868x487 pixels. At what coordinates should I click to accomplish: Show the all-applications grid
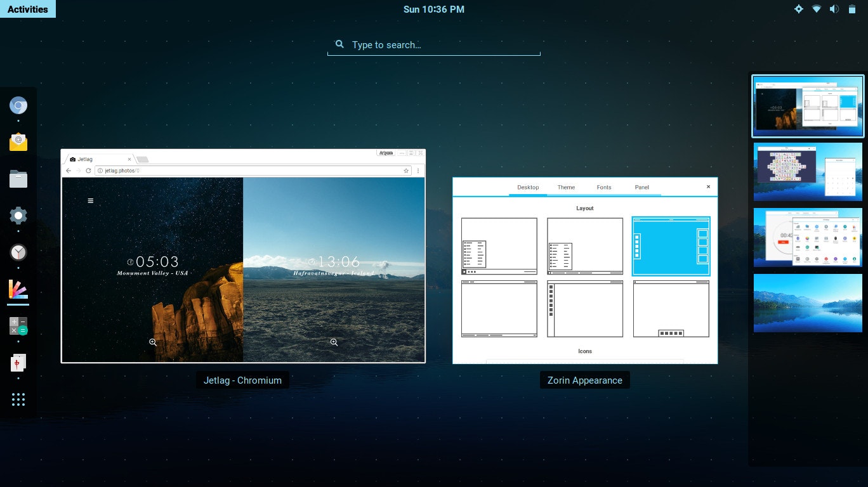18,399
